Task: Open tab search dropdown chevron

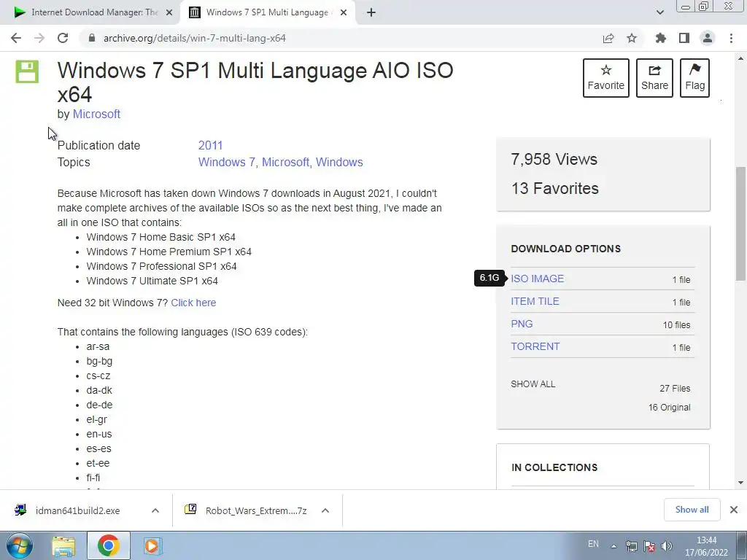Action: (x=659, y=12)
